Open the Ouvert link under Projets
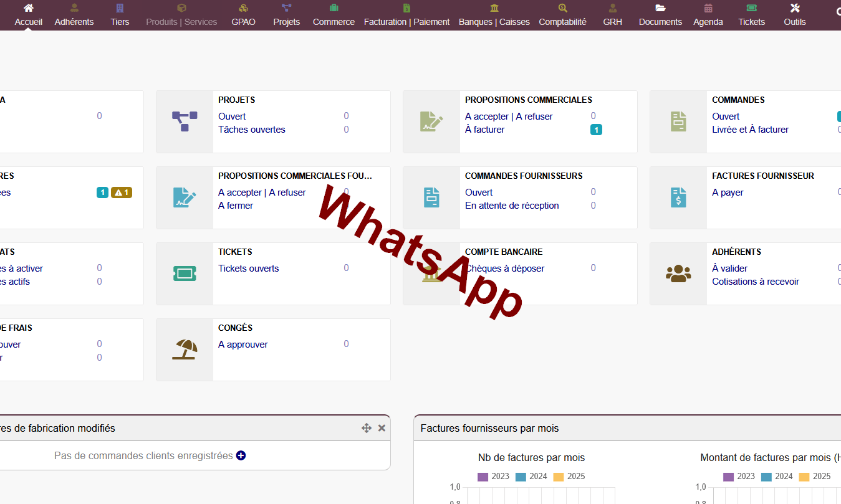This screenshot has height=504, width=841. [232, 116]
